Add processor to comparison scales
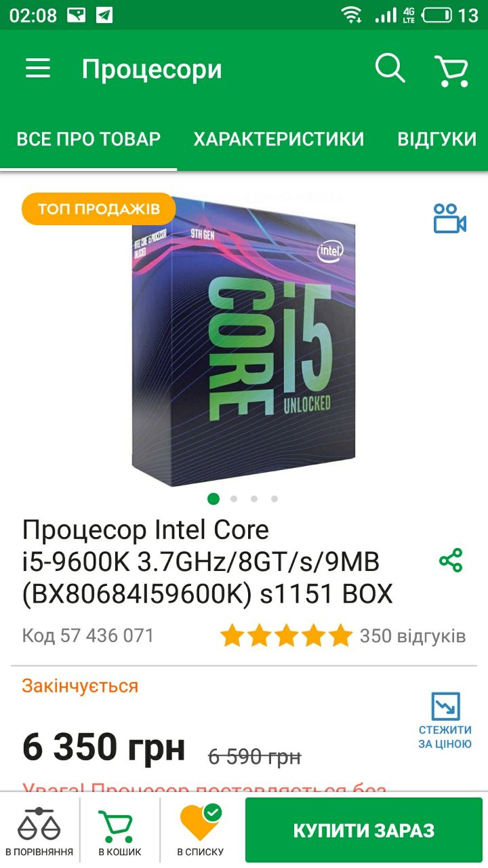The width and height of the screenshot is (488, 868). pos(39,831)
